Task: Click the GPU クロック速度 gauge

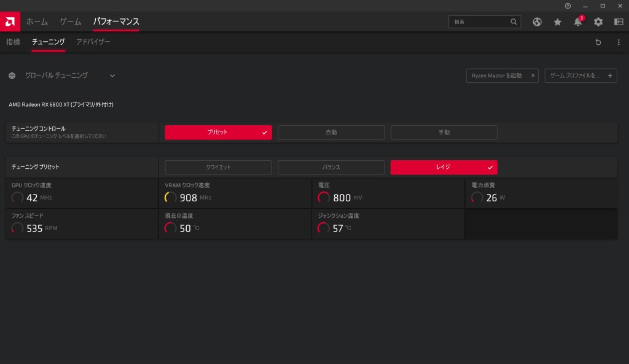Action: coord(17,198)
